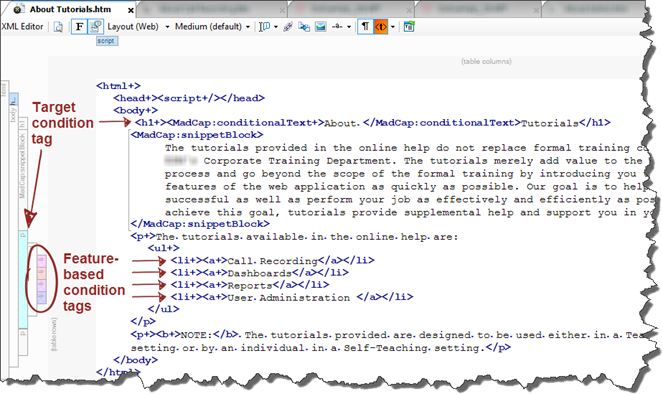This screenshot has width=662, height=395.
Task: Click 'The tutorials available in the online help are:' text
Action: pos(307,237)
